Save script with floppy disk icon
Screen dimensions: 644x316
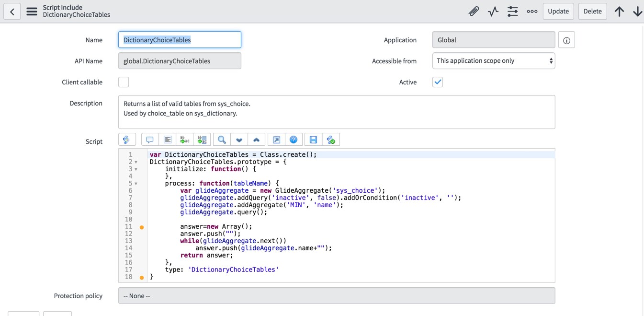click(x=313, y=140)
